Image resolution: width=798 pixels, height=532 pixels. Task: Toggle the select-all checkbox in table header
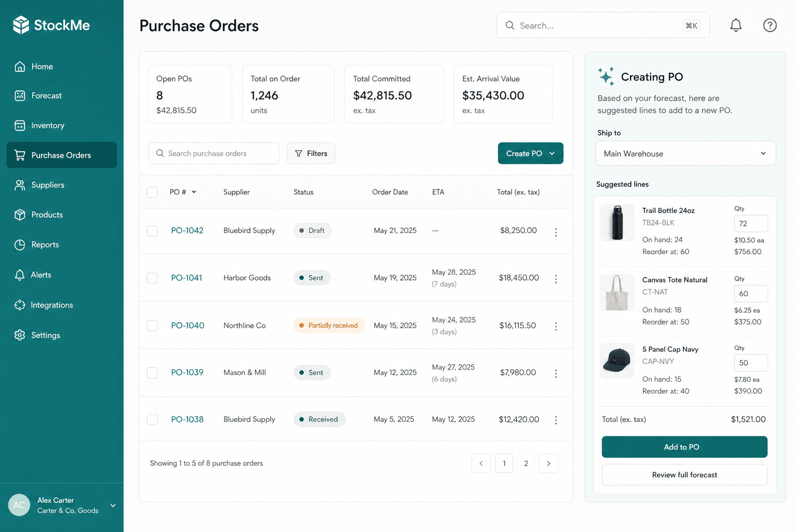tap(152, 192)
